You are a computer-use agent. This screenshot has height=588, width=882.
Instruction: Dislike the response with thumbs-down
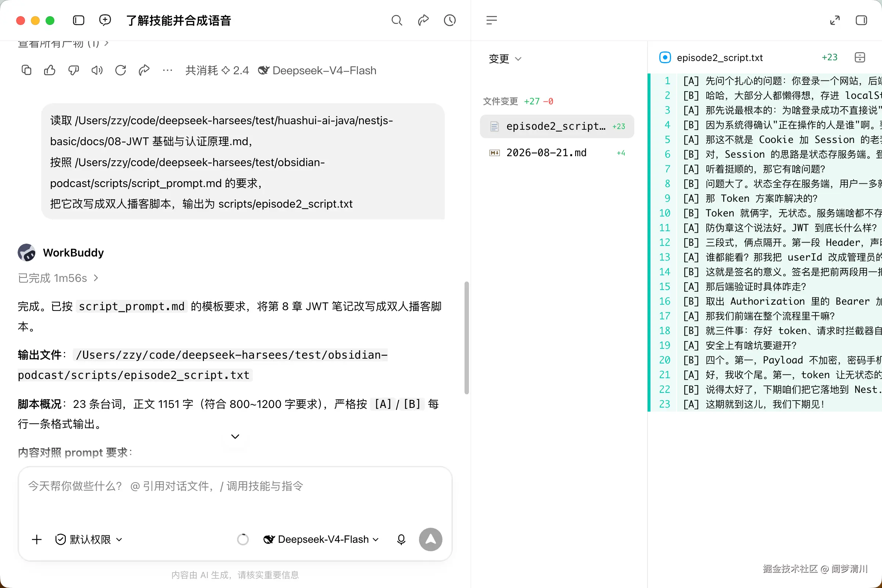click(x=73, y=70)
